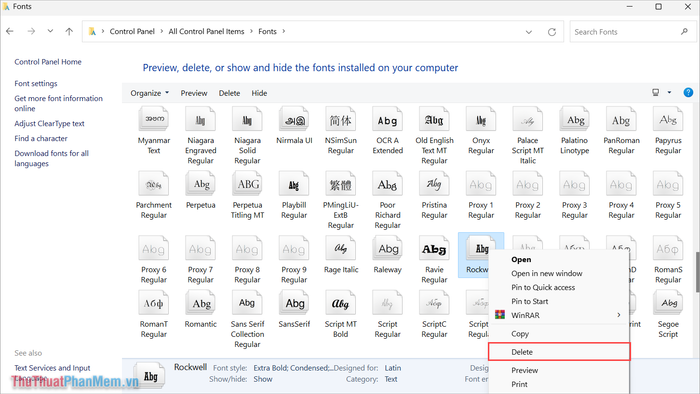Go up one folder level
Screen dimensions: 700x394
point(69,31)
